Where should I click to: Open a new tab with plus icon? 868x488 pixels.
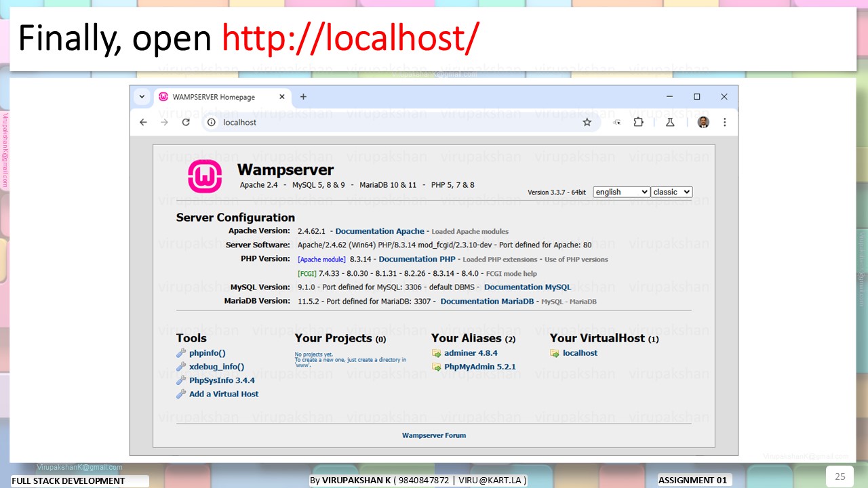pos(303,97)
